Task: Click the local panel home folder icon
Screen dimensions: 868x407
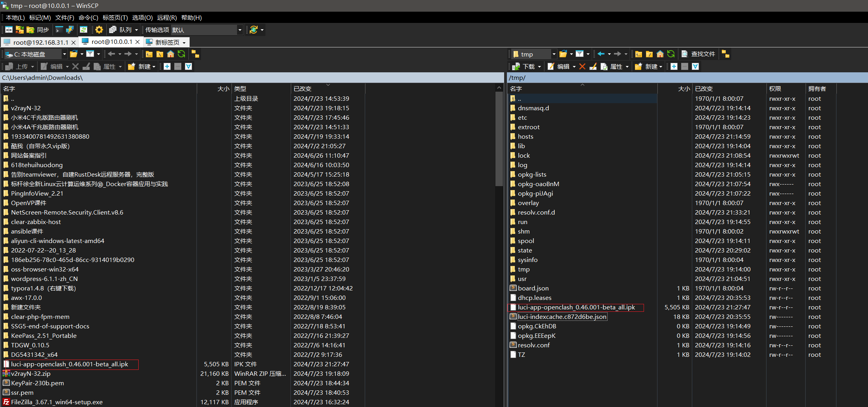Action: pyautogui.click(x=171, y=54)
